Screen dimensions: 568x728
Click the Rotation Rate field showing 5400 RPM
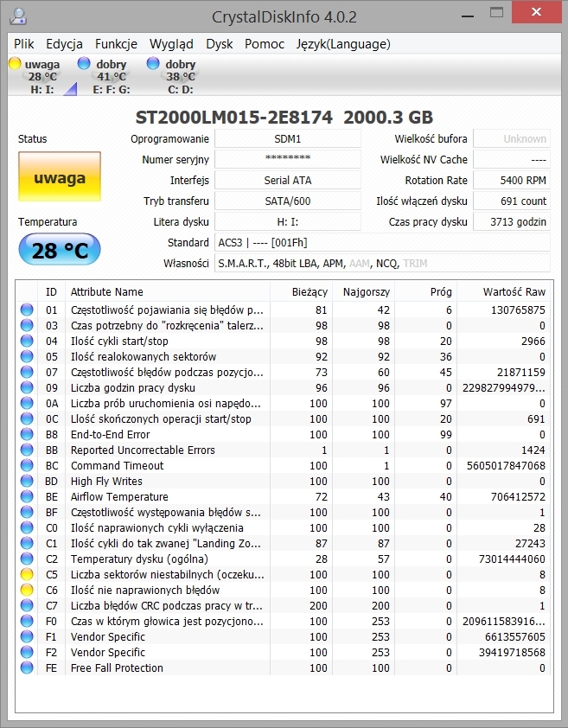[x=512, y=180]
